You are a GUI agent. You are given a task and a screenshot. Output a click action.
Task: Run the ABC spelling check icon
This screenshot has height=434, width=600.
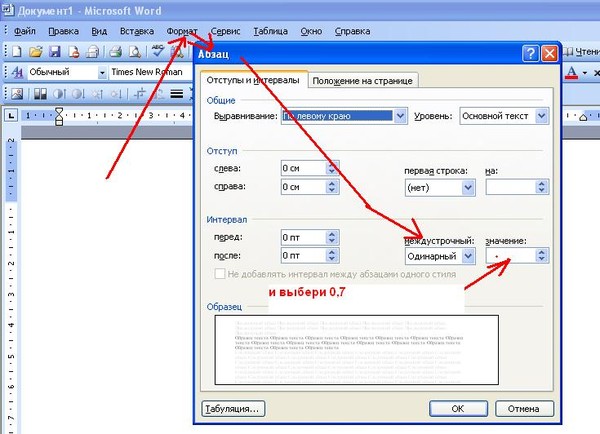pos(157,51)
